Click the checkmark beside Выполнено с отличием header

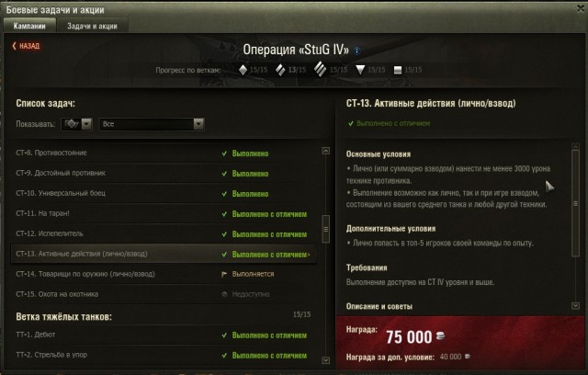351,123
